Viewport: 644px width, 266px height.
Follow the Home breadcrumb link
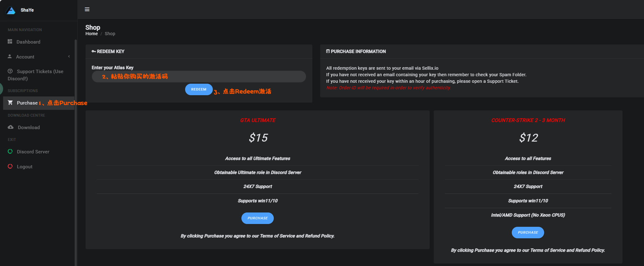click(x=91, y=34)
